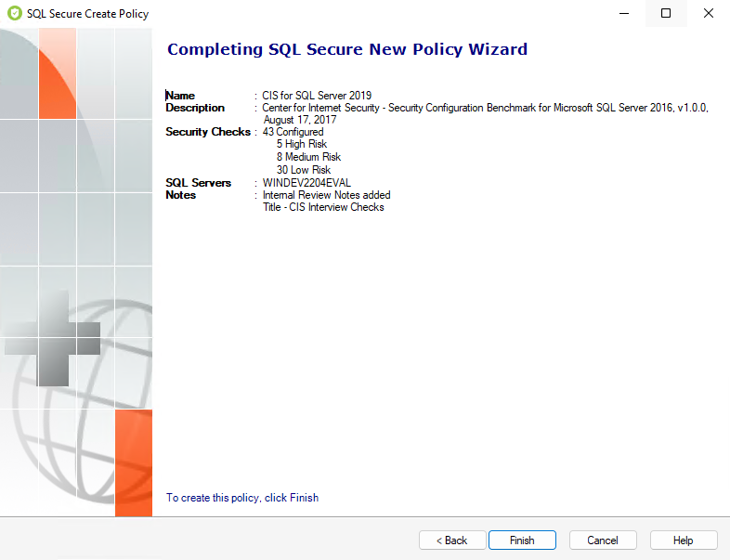Click the 'Description' label
This screenshot has width=730, height=560.
[195, 108]
